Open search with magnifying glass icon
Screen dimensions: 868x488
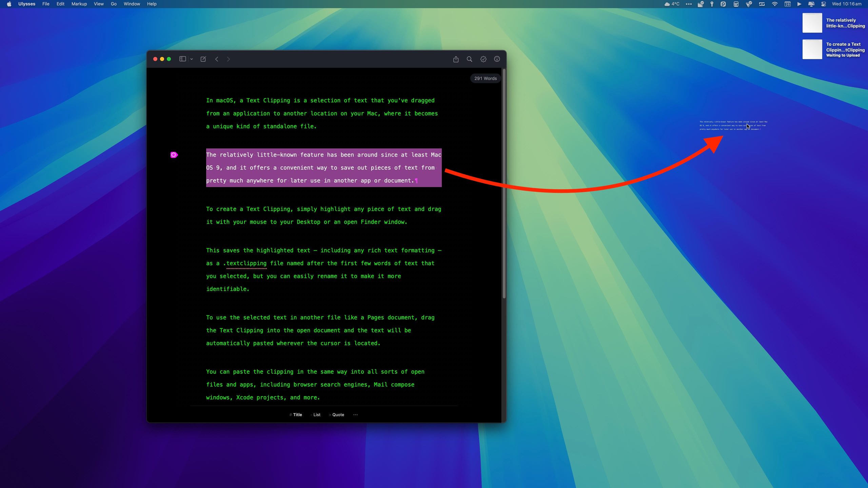(x=469, y=59)
